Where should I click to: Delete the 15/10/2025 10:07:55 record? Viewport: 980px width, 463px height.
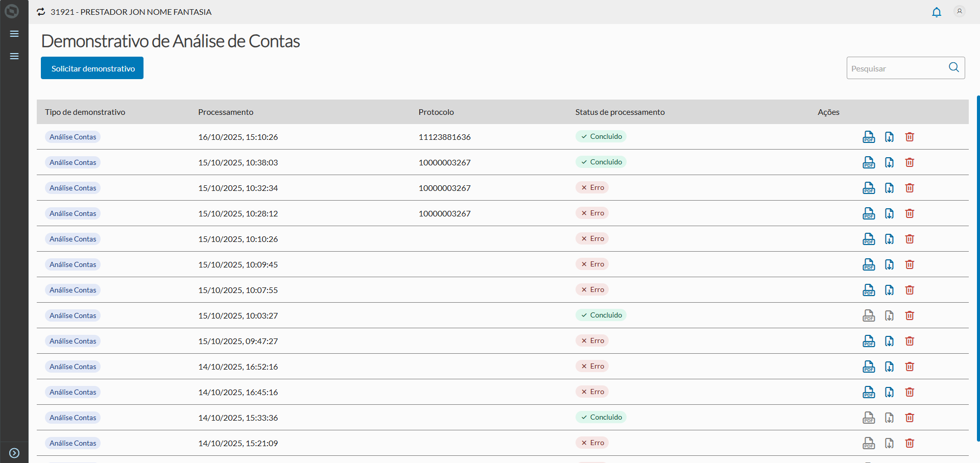[910, 290]
